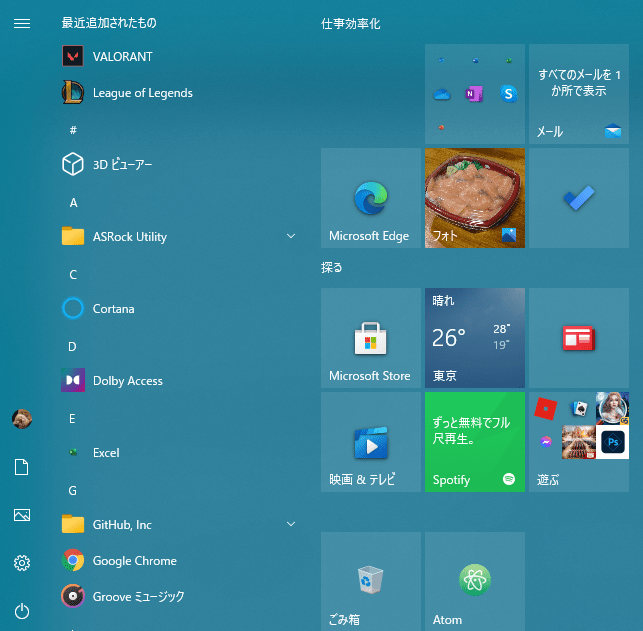Viewport: 643px width, 631px height.
Task: Click the C section letter header
Action: tap(73, 274)
